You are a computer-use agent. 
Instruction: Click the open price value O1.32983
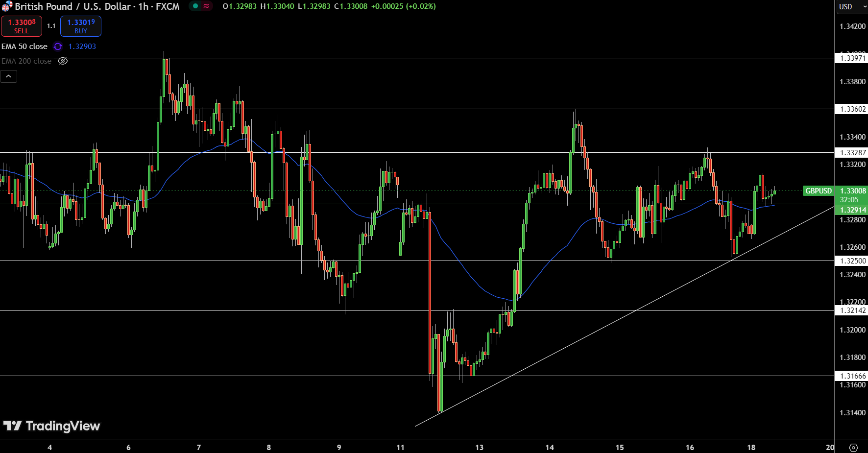tap(240, 6)
